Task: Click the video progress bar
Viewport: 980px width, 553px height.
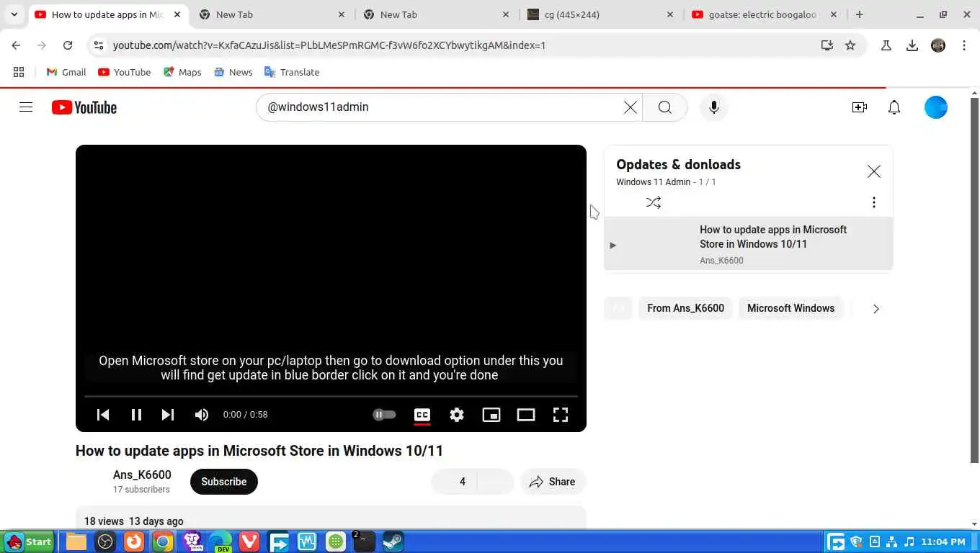Action: [331, 396]
